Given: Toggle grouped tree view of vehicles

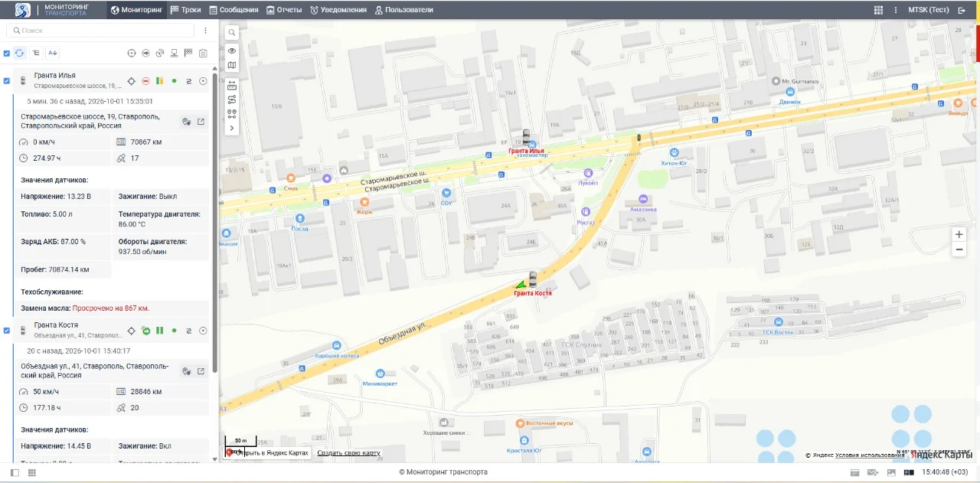Looking at the screenshot, I should (36, 53).
